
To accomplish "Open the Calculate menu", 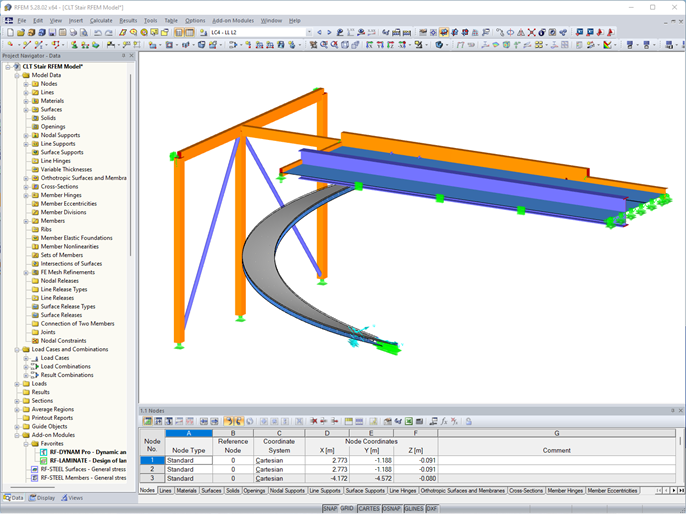I will pos(101,21).
